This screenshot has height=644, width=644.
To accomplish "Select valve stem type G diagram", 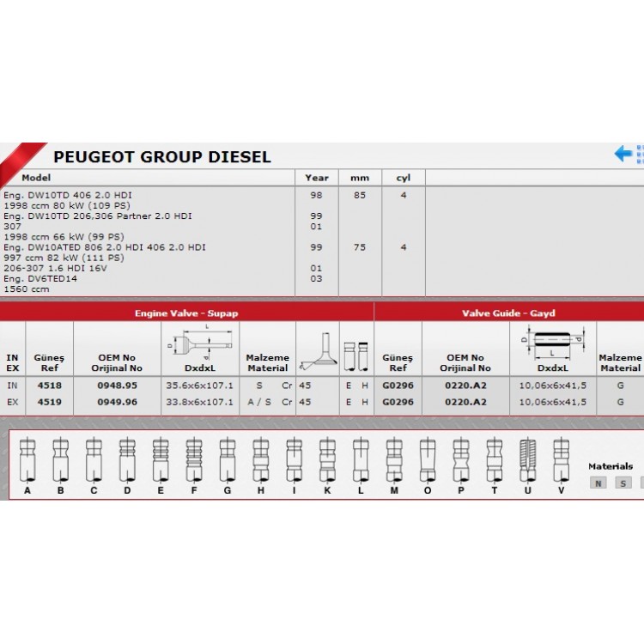I will coord(228,460).
